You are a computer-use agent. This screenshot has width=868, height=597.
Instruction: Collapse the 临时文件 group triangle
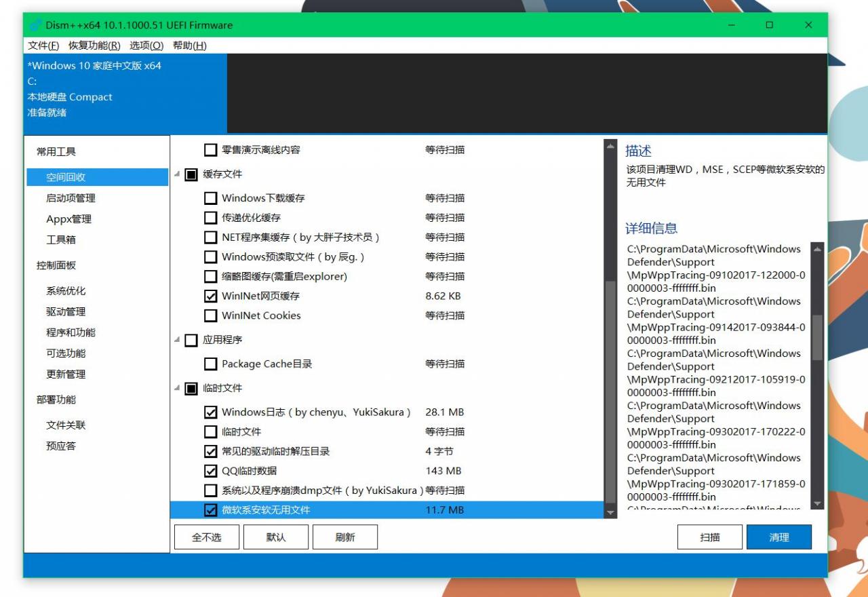click(178, 389)
